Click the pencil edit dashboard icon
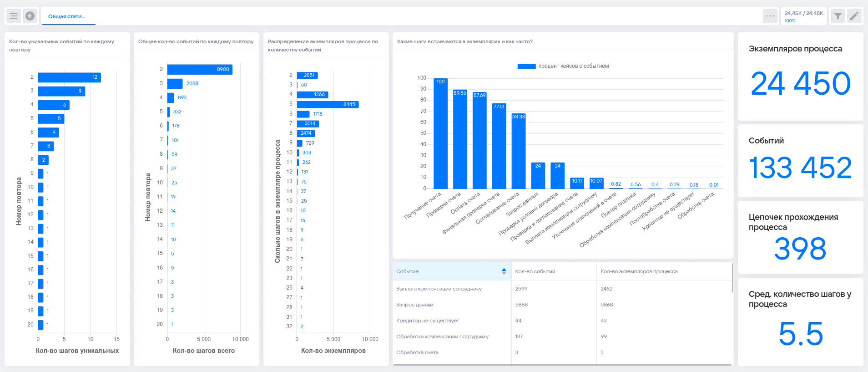The height and width of the screenshot is (372, 868). point(854,16)
